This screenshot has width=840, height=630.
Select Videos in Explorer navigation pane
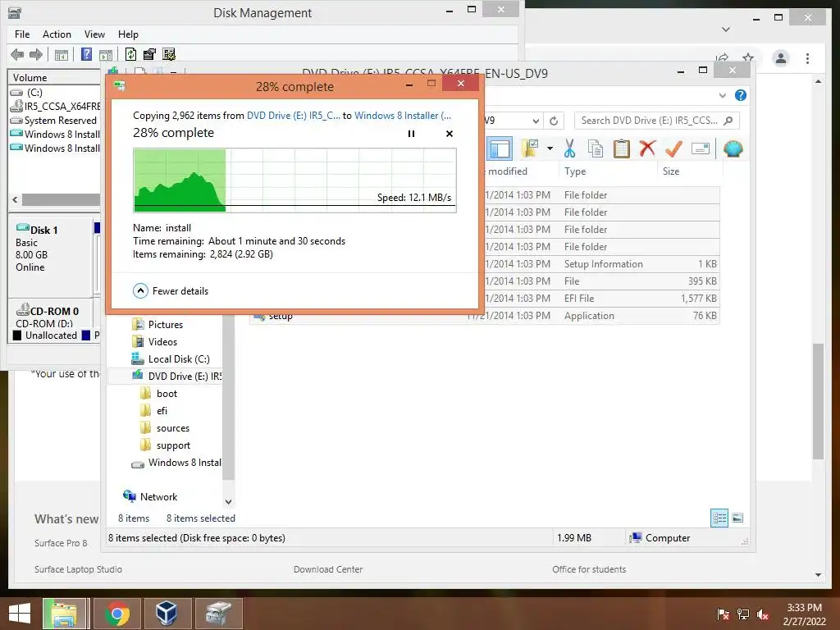(162, 342)
